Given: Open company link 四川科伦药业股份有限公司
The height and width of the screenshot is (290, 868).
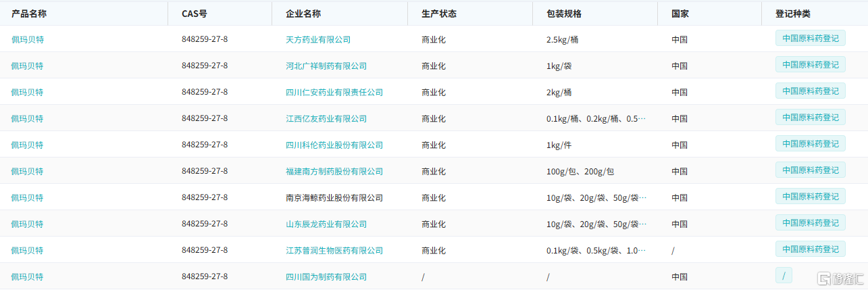Looking at the screenshot, I should 334,145.
